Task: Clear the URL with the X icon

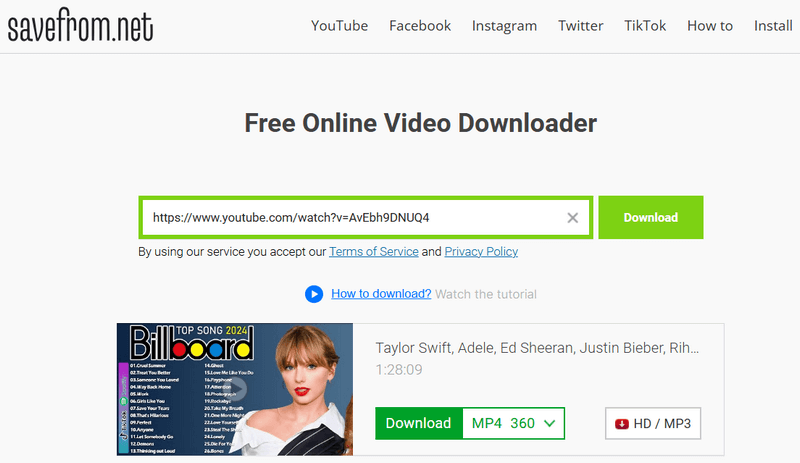Action: coord(572,218)
